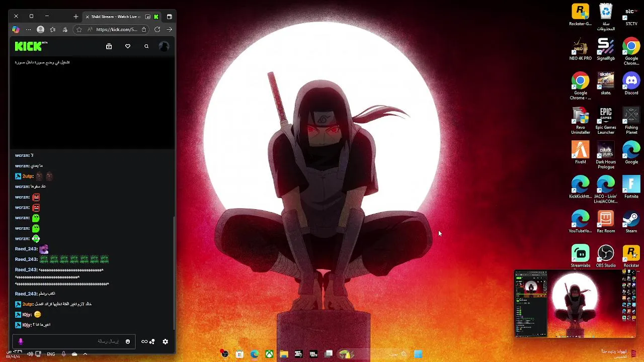Open Streamlabs desktop shortcut

(x=580, y=256)
